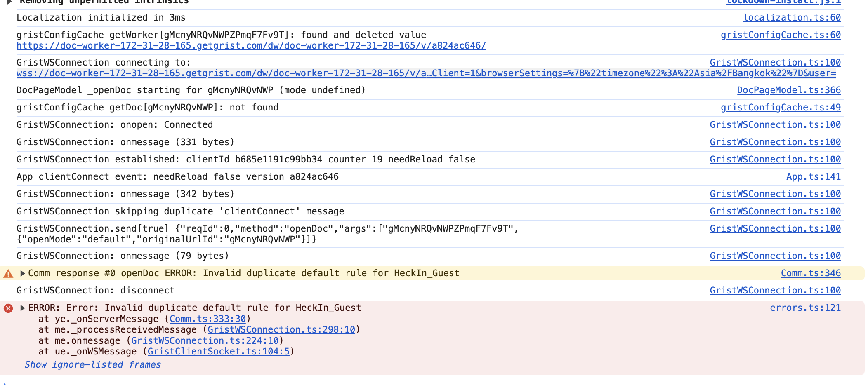Open DocPageModel.ts:366 source link
The width and height of the screenshot is (868, 385).
point(789,90)
